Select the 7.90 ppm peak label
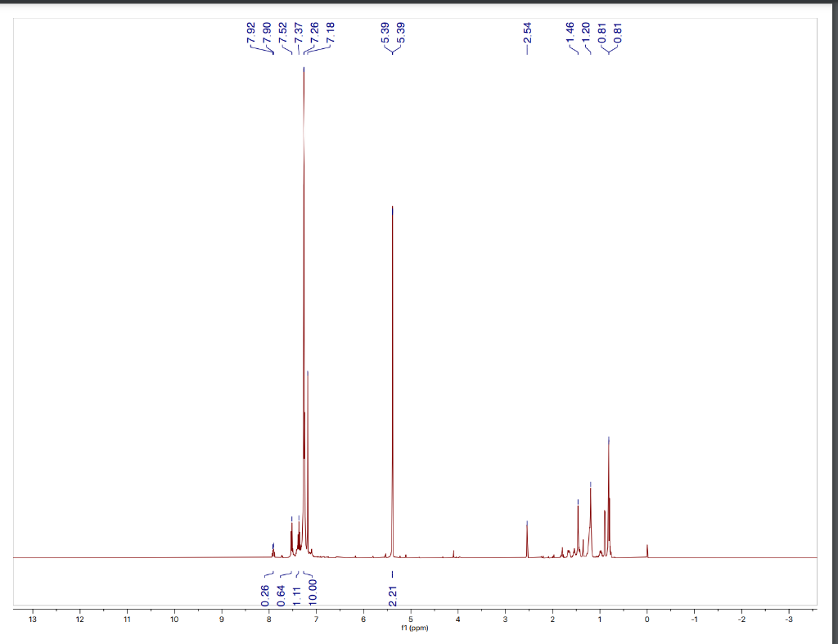Screen dimensions: 838x644 point(267,32)
